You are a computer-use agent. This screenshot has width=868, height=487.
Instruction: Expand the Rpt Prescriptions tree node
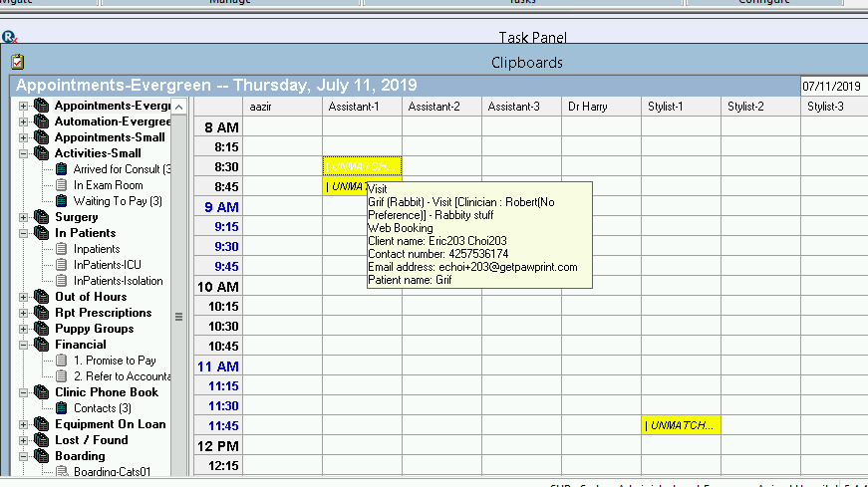tap(23, 314)
